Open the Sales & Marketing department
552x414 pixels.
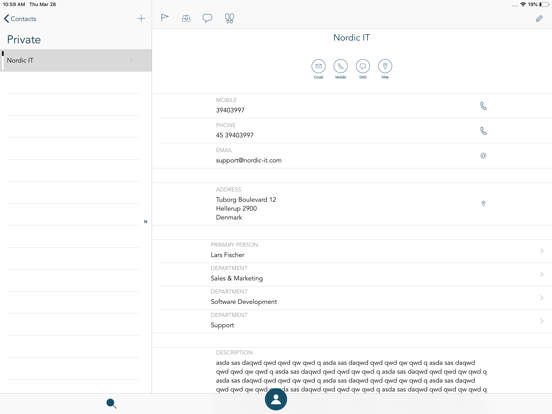(x=352, y=275)
